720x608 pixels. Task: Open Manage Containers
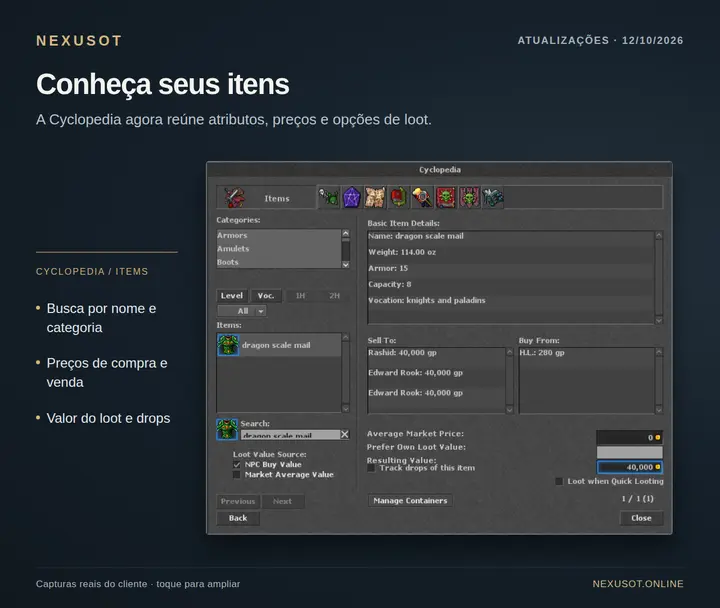[410, 501]
